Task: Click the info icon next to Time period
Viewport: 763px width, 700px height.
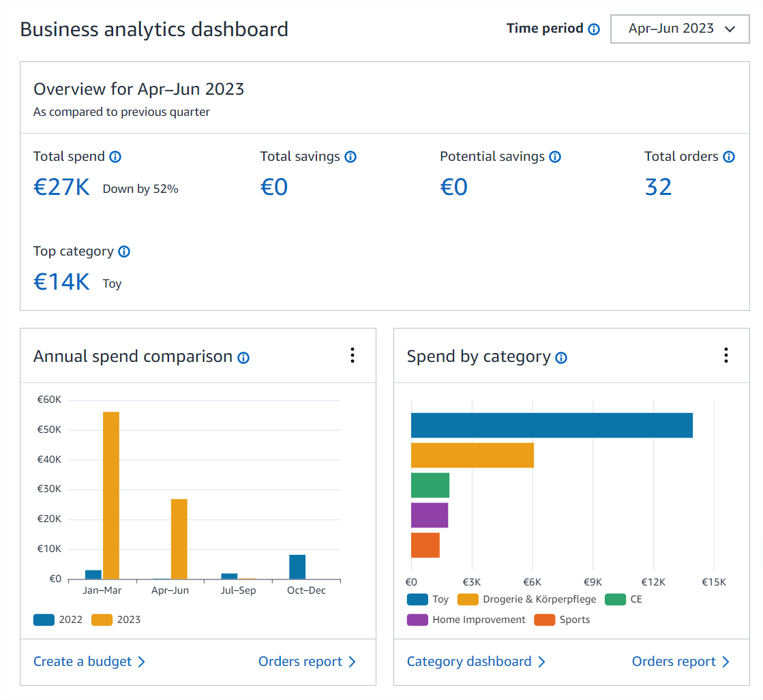Action: pos(594,29)
